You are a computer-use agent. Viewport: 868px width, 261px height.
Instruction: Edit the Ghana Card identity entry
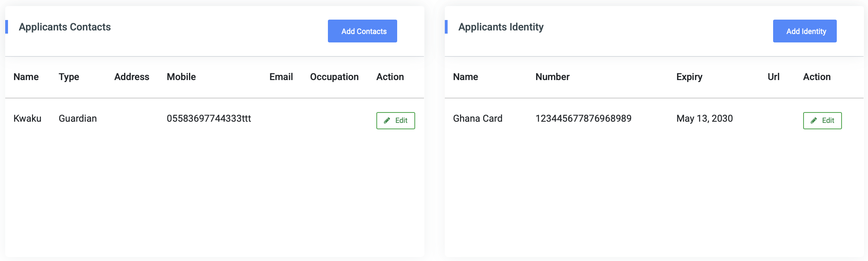click(822, 120)
